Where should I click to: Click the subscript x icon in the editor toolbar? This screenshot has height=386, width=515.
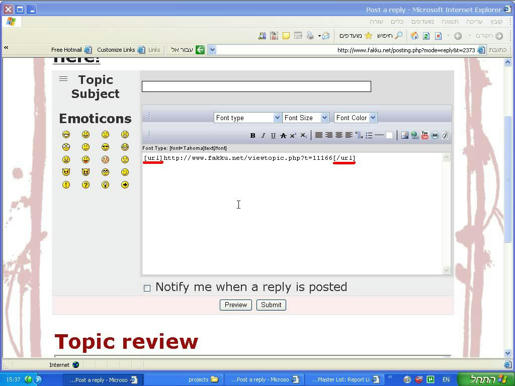[x=303, y=135]
